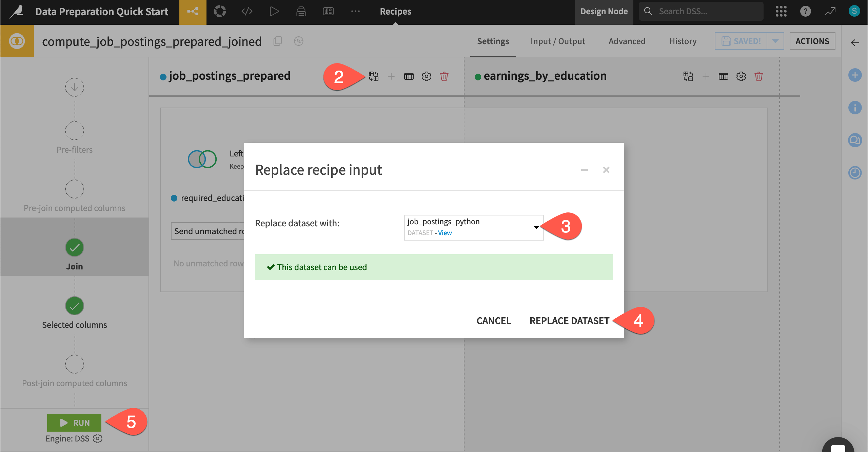Screen dimensions: 868x452
Task: Open the Dataiku bird logo home
Action: point(17,12)
